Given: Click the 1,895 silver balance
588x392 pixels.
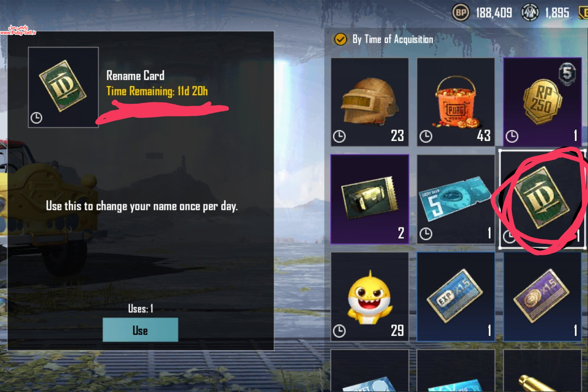Looking at the screenshot, I should click(557, 13).
